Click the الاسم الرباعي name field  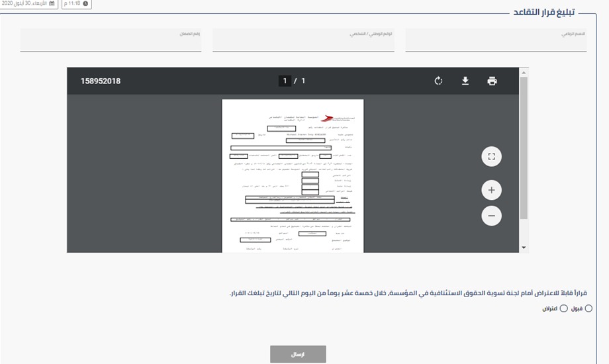[496, 42]
